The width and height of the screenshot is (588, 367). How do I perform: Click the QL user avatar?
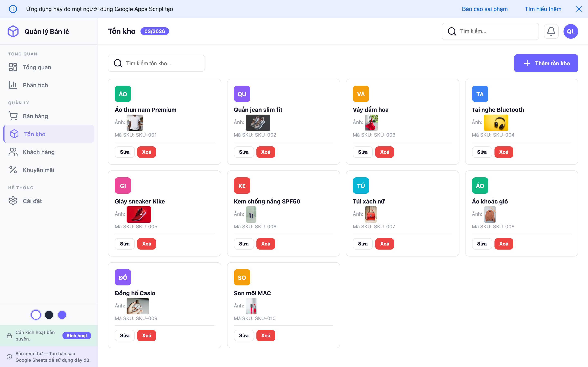pos(571,31)
